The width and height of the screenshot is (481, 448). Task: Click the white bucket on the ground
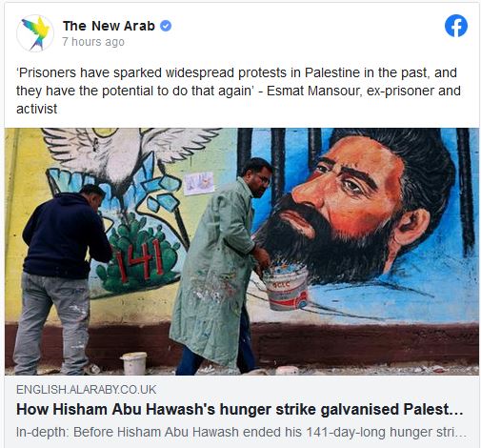tap(133, 363)
